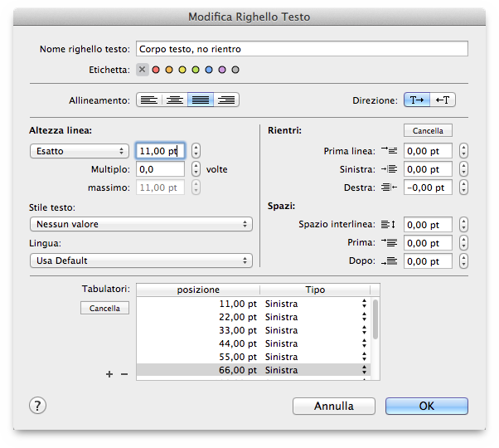499x448 pixels.
Task: Select the 33,00 pt tab row
Action: point(254,330)
